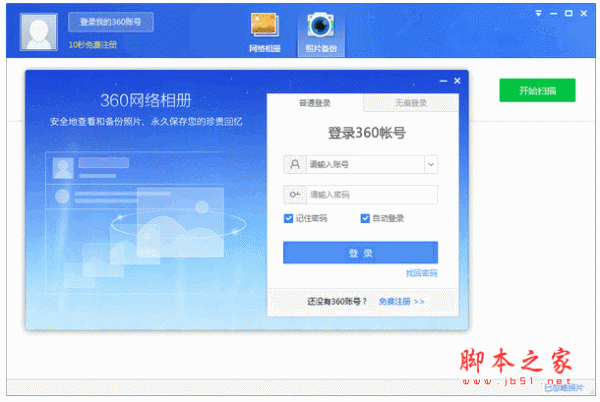Focus the 请输入密码 password field

[372, 195]
